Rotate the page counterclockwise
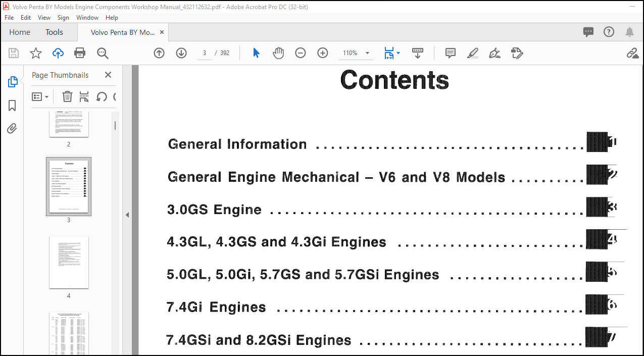This screenshot has width=644, height=356. [x=102, y=96]
